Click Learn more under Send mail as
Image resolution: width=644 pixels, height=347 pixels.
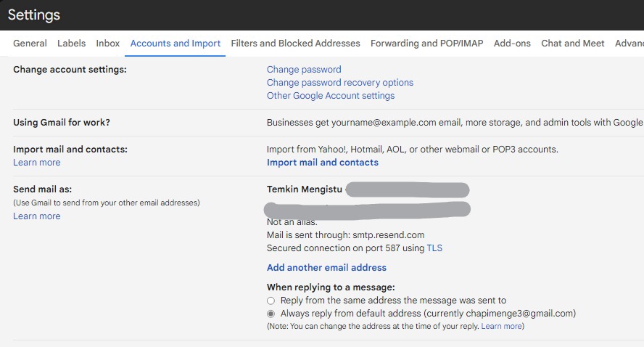pyautogui.click(x=37, y=216)
